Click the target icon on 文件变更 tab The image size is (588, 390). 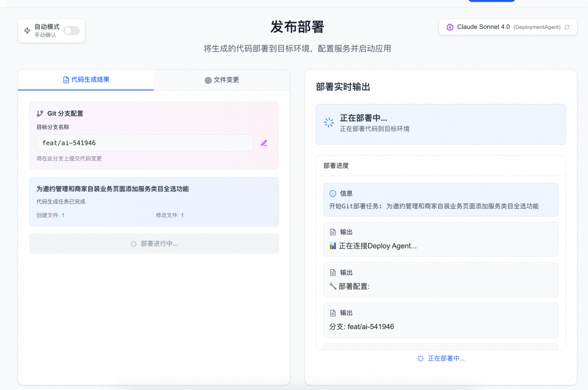pyautogui.click(x=207, y=80)
